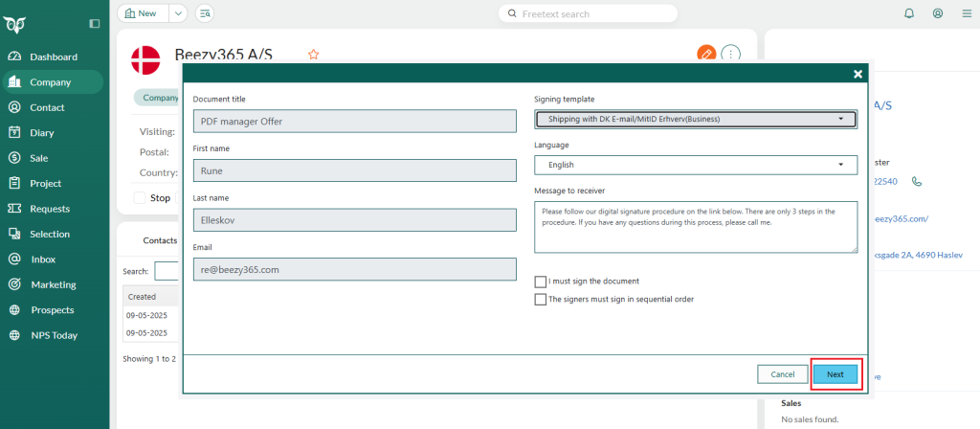
Task: Click the phone icon next to number
Action: [916, 182]
